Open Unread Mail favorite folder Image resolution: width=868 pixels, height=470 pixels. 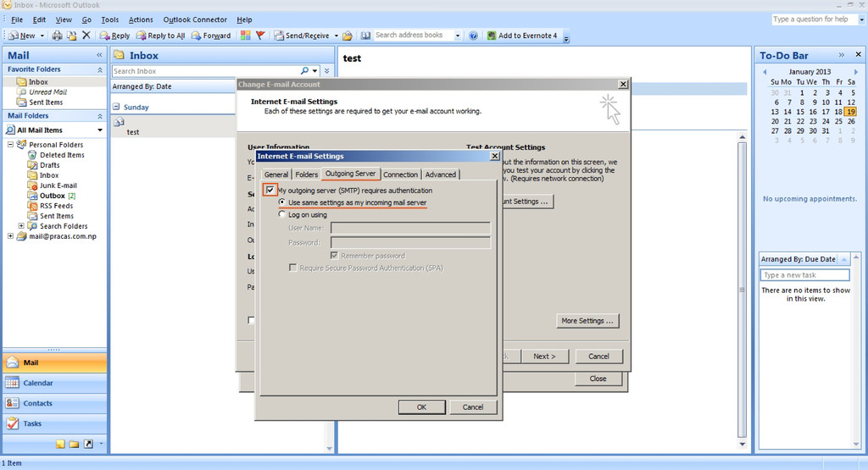[42, 91]
